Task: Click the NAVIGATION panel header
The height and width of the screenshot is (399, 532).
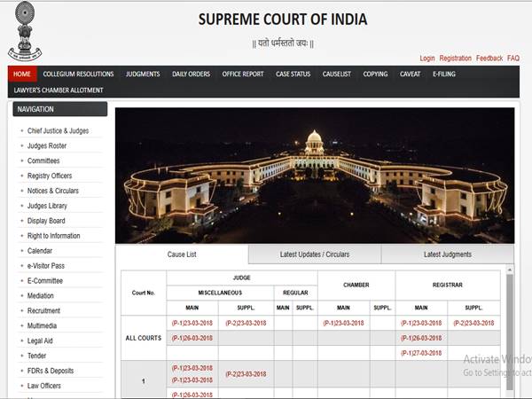Action: (x=60, y=109)
